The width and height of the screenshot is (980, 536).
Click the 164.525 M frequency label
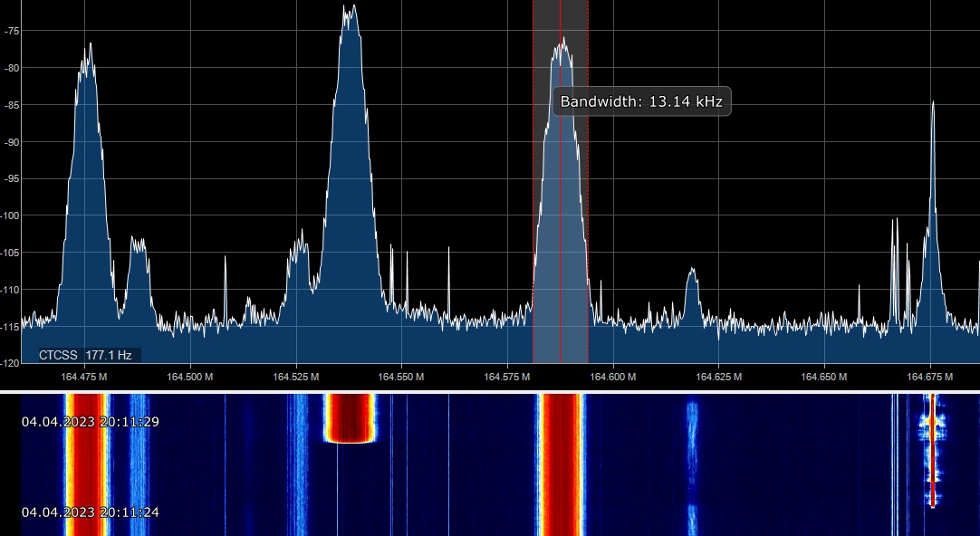295,377
